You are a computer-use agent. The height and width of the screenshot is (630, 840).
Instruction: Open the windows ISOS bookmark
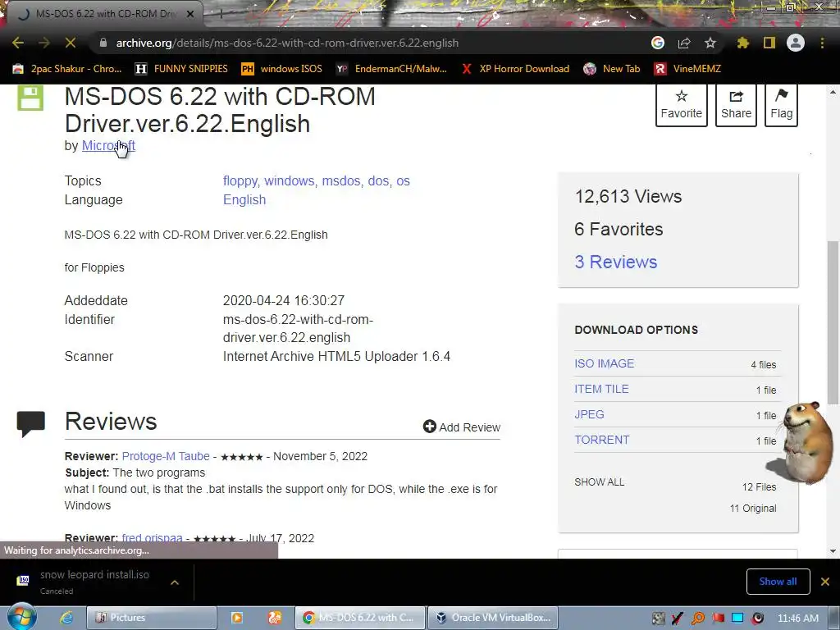pos(282,69)
